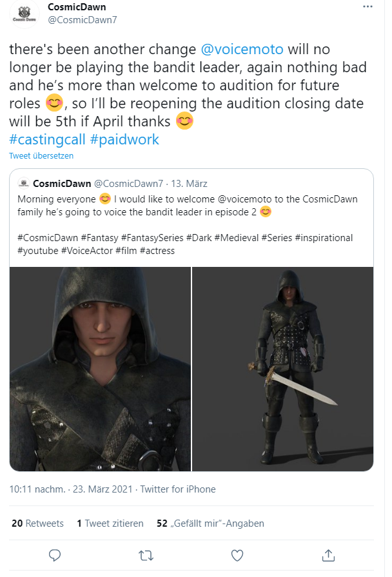Open the share tweet icon
This screenshot has width=392, height=577.
pyautogui.click(x=328, y=555)
